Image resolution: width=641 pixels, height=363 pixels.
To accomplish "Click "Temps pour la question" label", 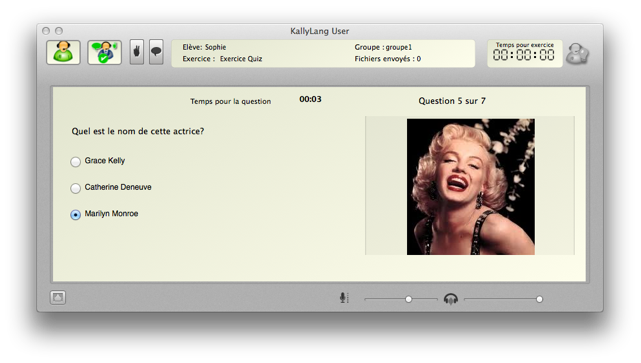I will click(230, 101).
